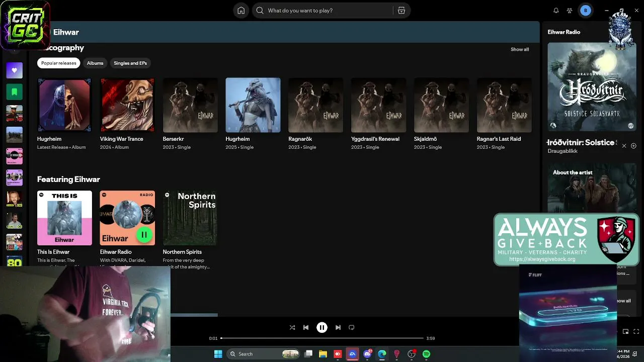Open the EA app on the taskbar
644x362 pixels.
353,354
